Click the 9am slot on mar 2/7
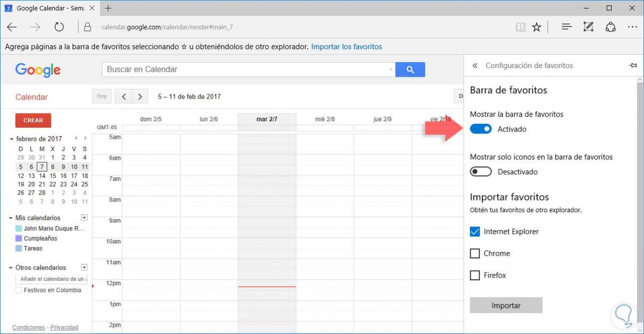This screenshot has width=644, height=334. click(267, 226)
